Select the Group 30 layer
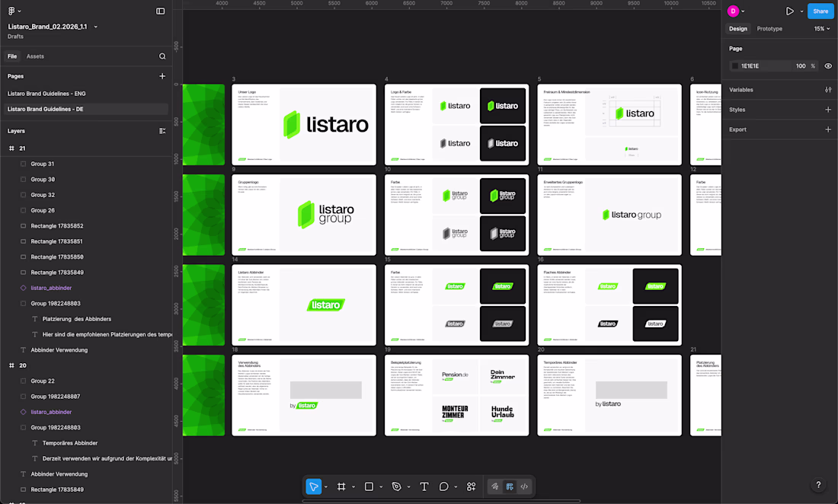 coord(43,180)
